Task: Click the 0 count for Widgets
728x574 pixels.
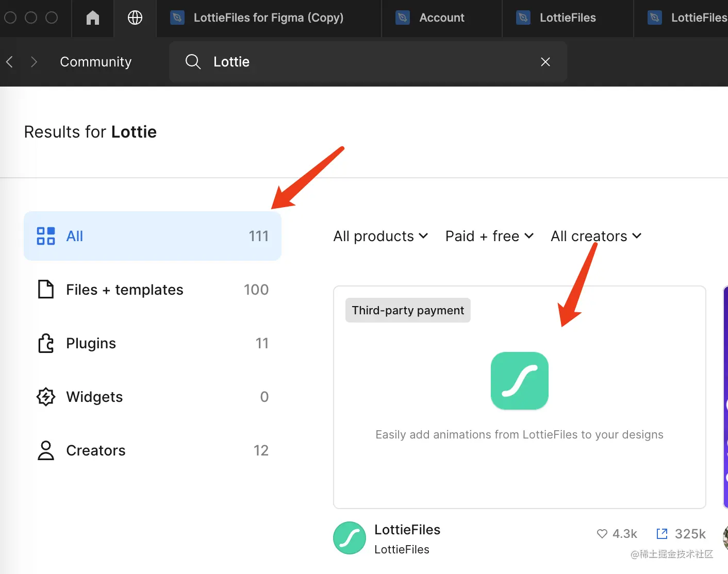Action: pos(264,397)
